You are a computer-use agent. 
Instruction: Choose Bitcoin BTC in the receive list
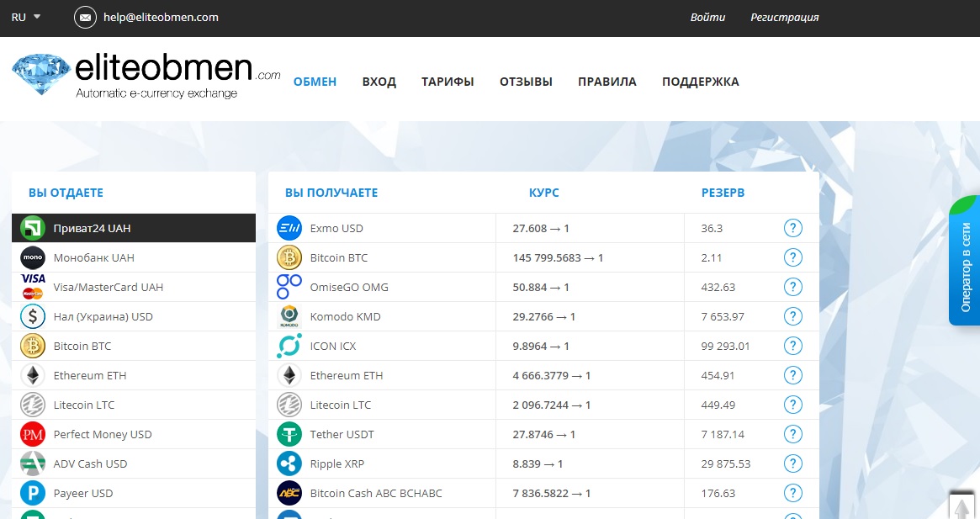pyautogui.click(x=339, y=257)
